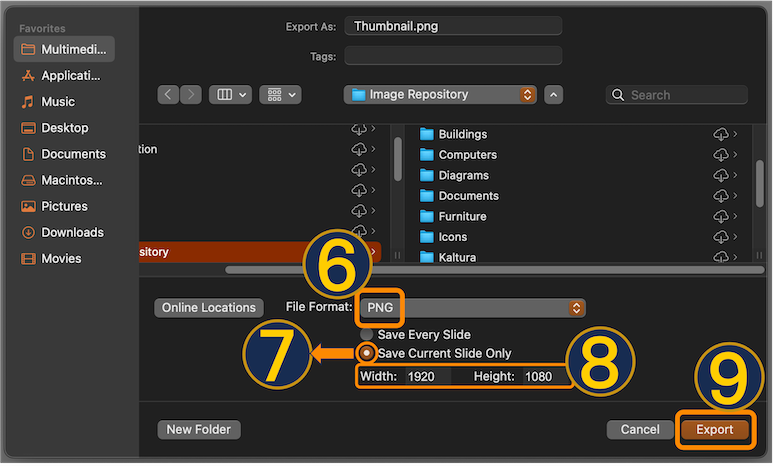This screenshot has width=773, height=466.
Task: Click the Tags field
Action: coord(453,56)
